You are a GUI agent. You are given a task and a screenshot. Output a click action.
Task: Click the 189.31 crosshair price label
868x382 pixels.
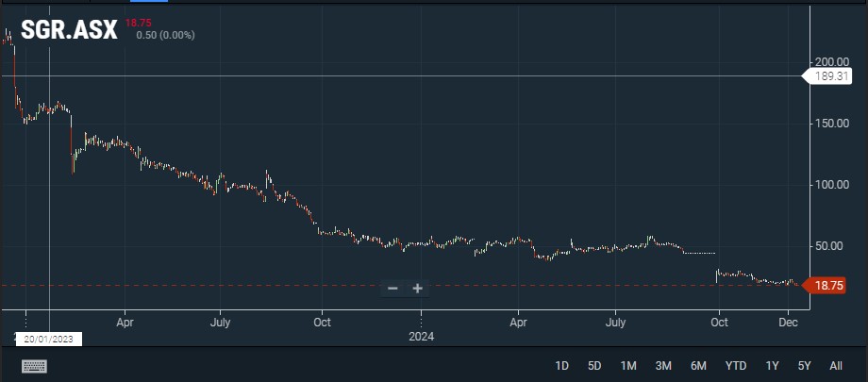coord(829,76)
